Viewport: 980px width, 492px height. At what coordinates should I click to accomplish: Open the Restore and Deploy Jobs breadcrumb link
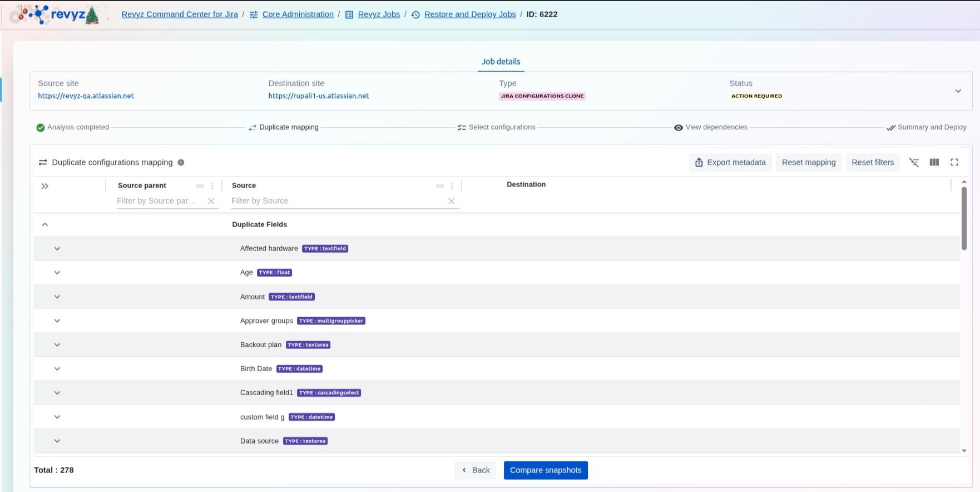click(469, 14)
